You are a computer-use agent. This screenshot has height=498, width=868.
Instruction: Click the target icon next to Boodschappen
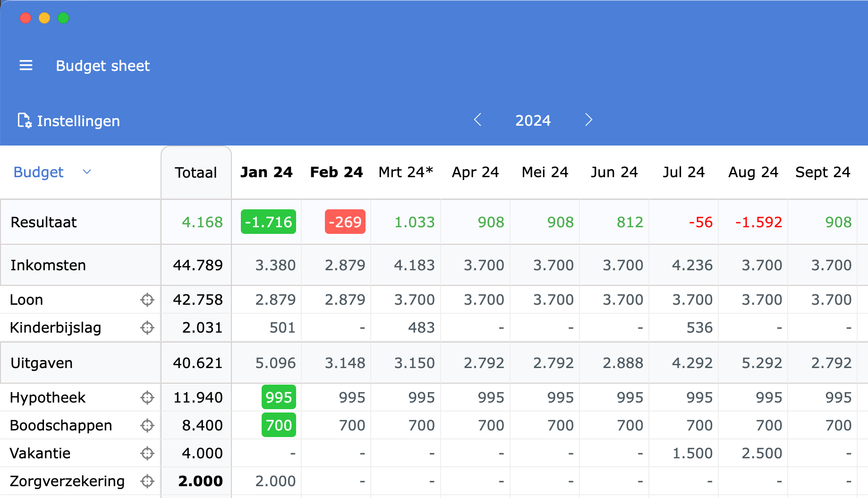pyautogui.click(x=147, y=426)
